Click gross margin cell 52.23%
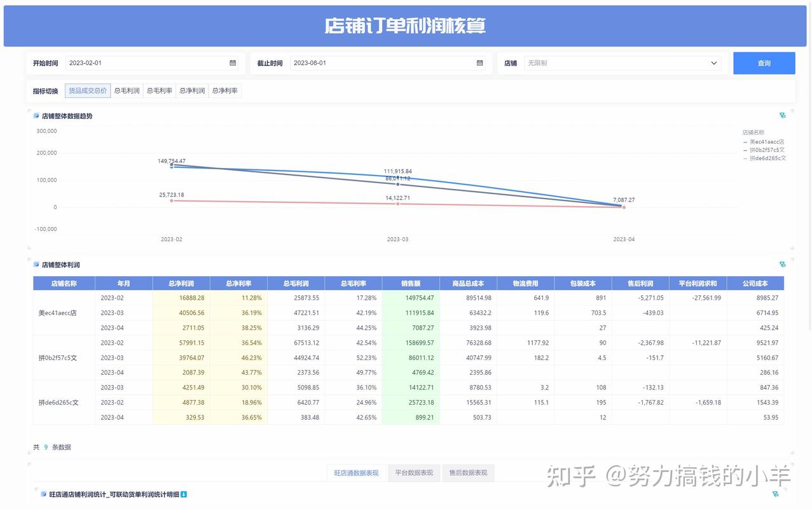The height and width of the screenshot is (509, 812). [x=353, y=358]
